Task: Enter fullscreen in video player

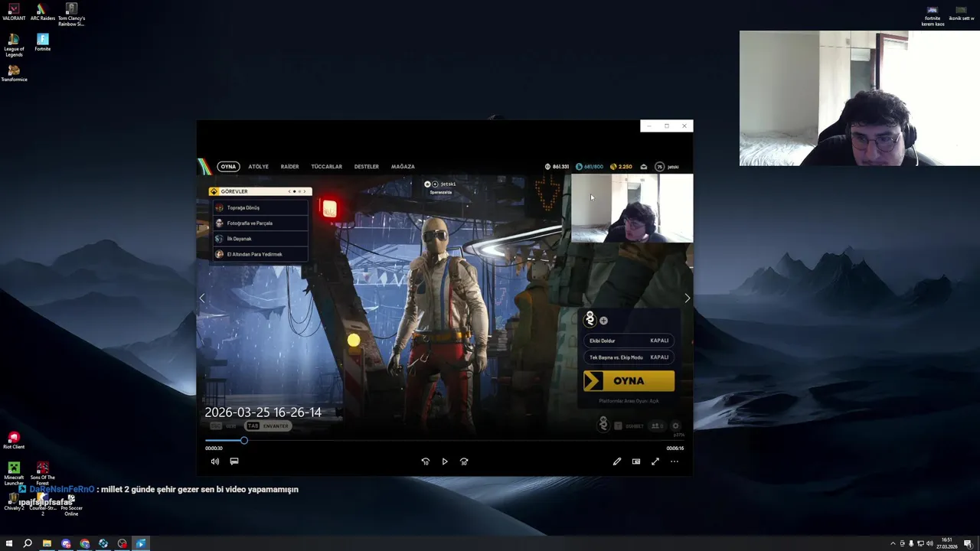Action: [655, 461]
